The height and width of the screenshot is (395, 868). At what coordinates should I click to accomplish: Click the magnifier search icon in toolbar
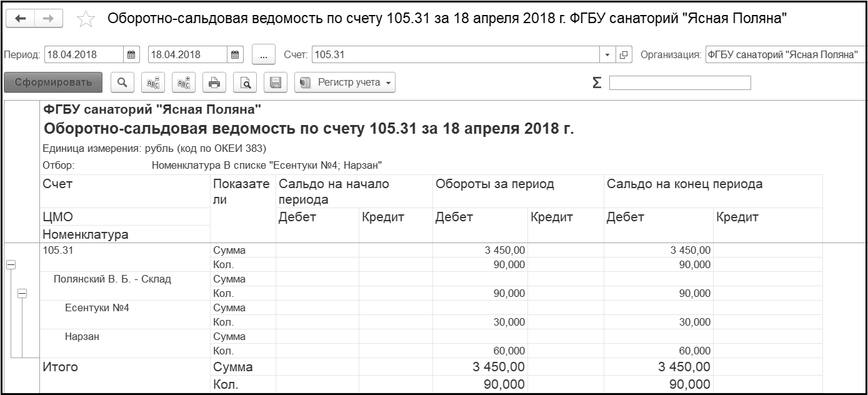(x=122, y=82)
